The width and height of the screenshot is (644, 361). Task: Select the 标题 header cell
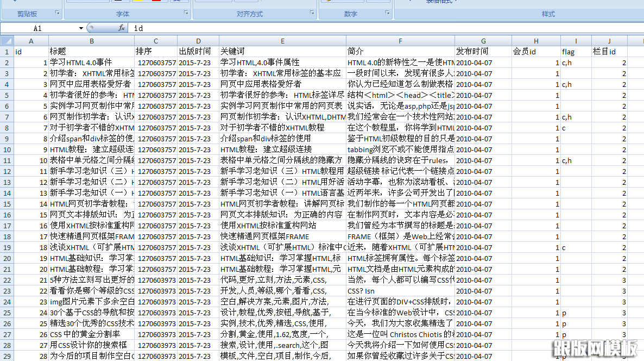pos(91,52)
